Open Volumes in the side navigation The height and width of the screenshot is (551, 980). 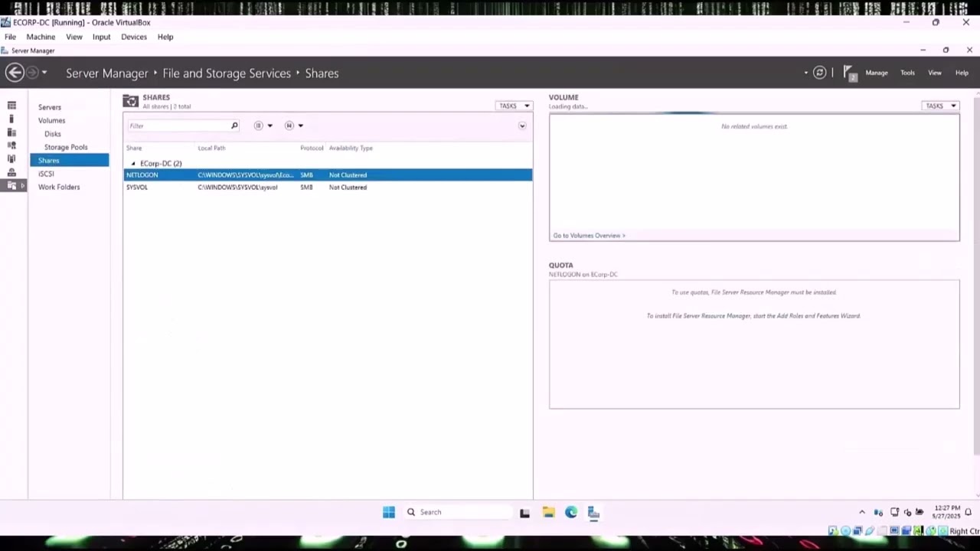(x=52, y=120)
